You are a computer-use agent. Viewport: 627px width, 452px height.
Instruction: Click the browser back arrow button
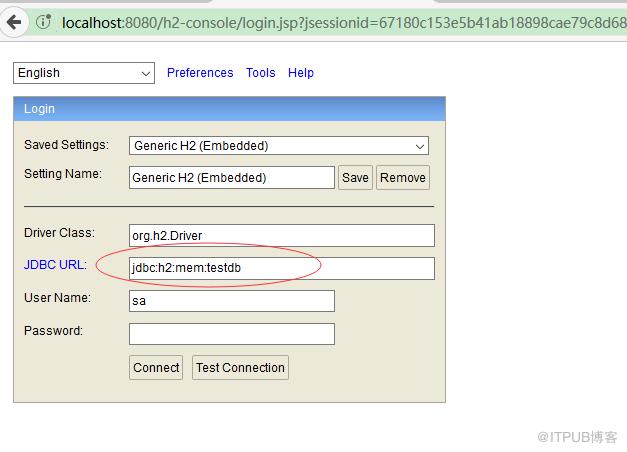(x=14, y=22)
